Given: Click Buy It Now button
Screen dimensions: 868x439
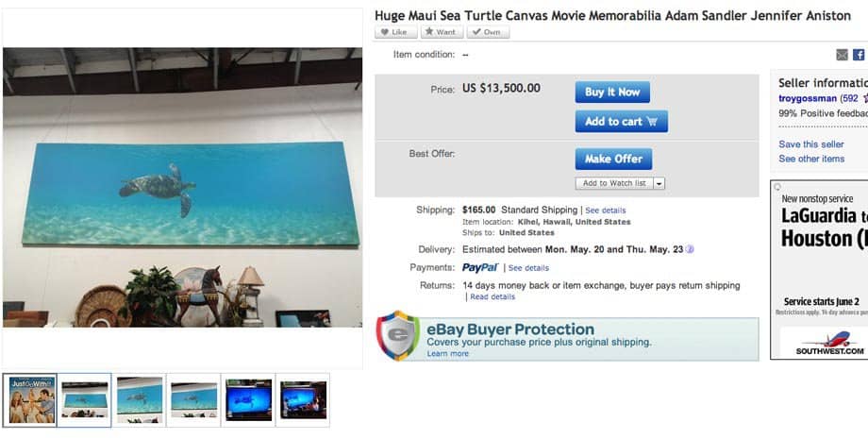Looking at the screenshot, I should point(612,93).
